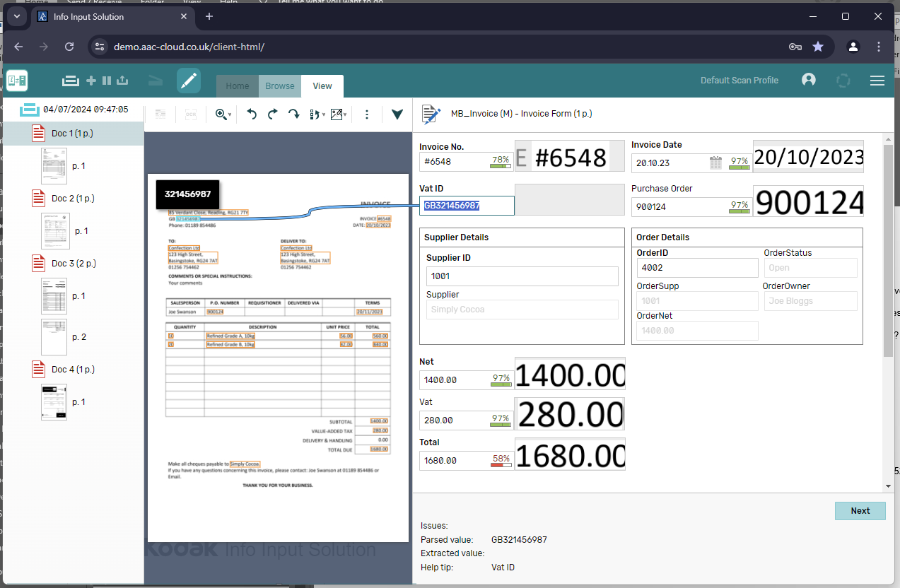This screenshot has width=900, height=588.
Task: Open Chrome three-dot menu
Action: [879, 47]
